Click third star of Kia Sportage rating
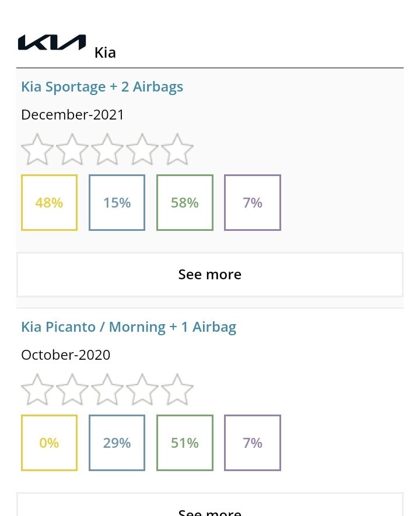Screen dimensions: 420x516 [x=107, y=149]
